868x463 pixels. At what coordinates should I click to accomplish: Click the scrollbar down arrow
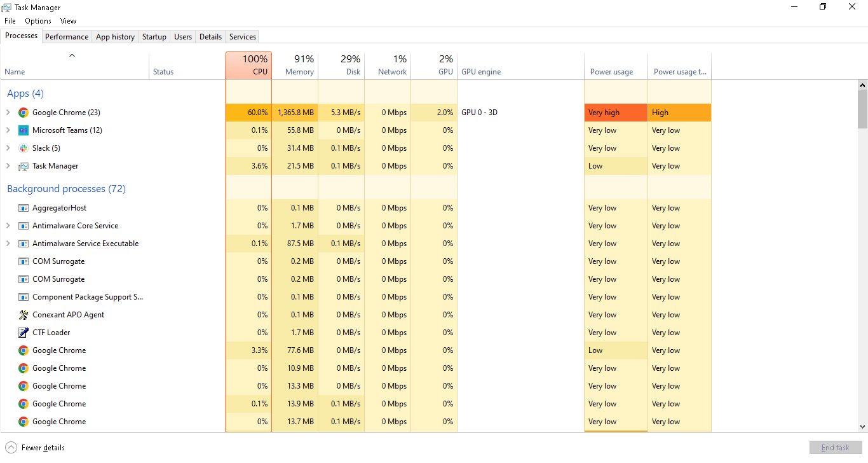(862, 427)
